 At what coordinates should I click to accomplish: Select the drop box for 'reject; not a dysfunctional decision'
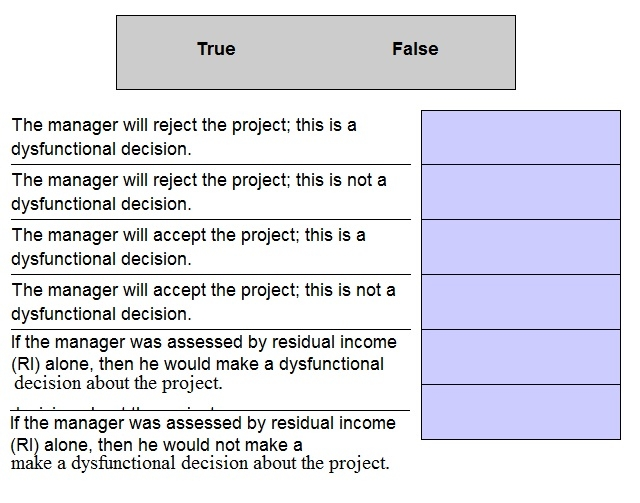tap(520, 192)
